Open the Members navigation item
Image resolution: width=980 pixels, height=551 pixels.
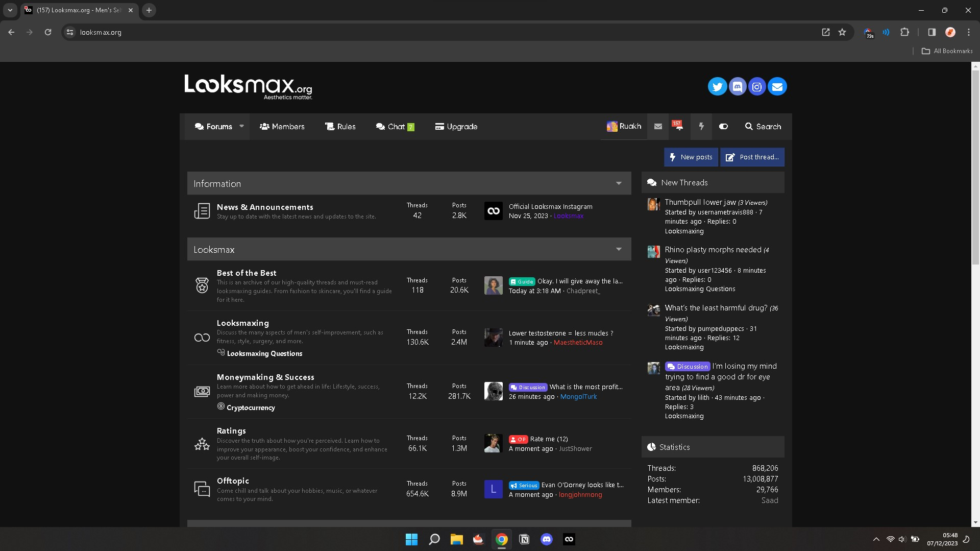click(x=282, y=127)
